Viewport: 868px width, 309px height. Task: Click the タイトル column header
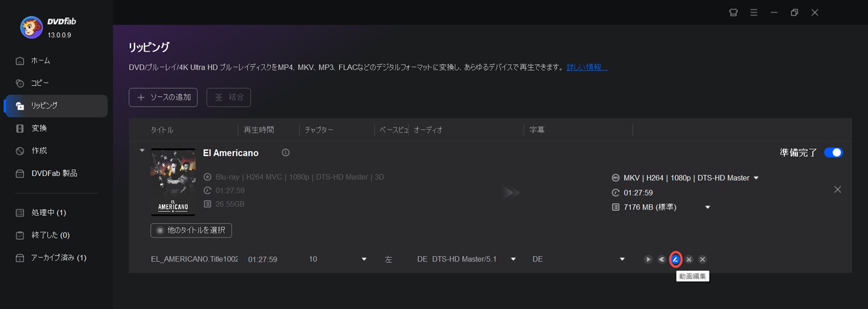pyautogui.click(x=162, y=130)
